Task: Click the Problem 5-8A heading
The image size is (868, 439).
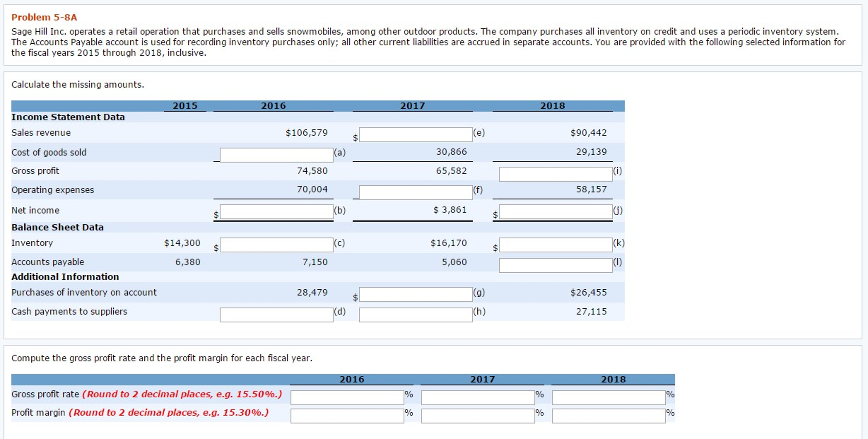Action: click(x=44, y=17)
